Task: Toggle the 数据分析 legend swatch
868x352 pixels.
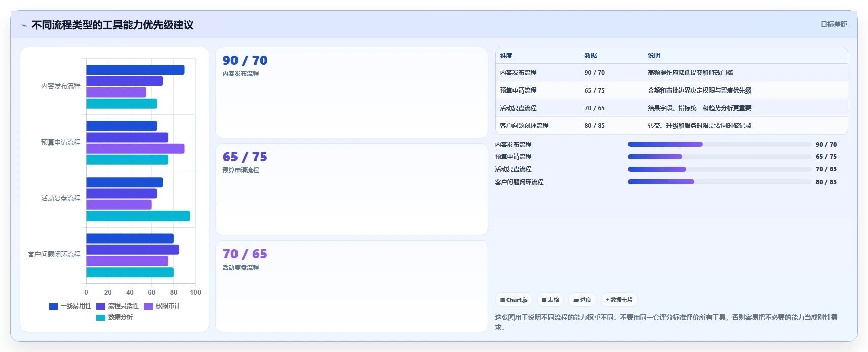Action: pos(101,317)
